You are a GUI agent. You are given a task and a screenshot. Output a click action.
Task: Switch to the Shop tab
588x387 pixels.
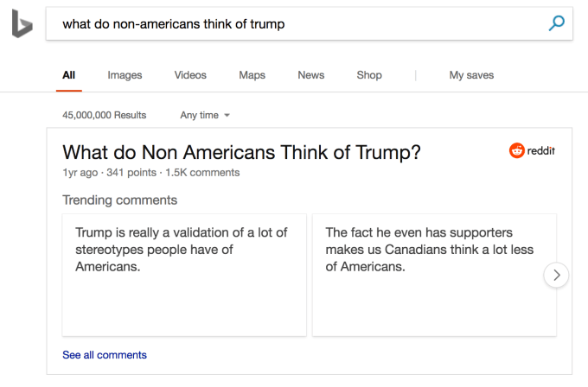click(x=369, y=75)
